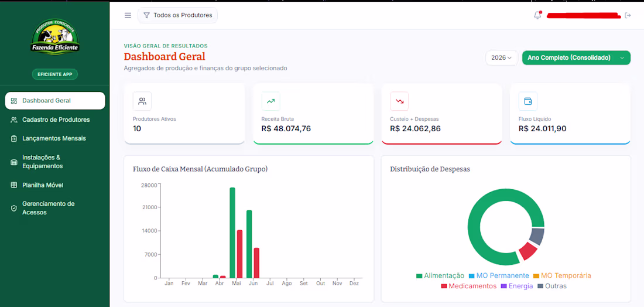Viewport: 644px width, 307px height.
Task: Open Lançamentos Mensais page
Action: point(55,138)
